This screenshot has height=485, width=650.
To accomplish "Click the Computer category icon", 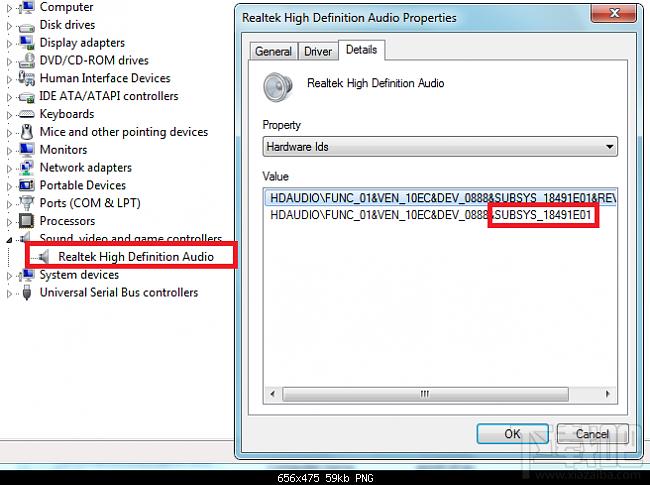I will pos(27,7).
